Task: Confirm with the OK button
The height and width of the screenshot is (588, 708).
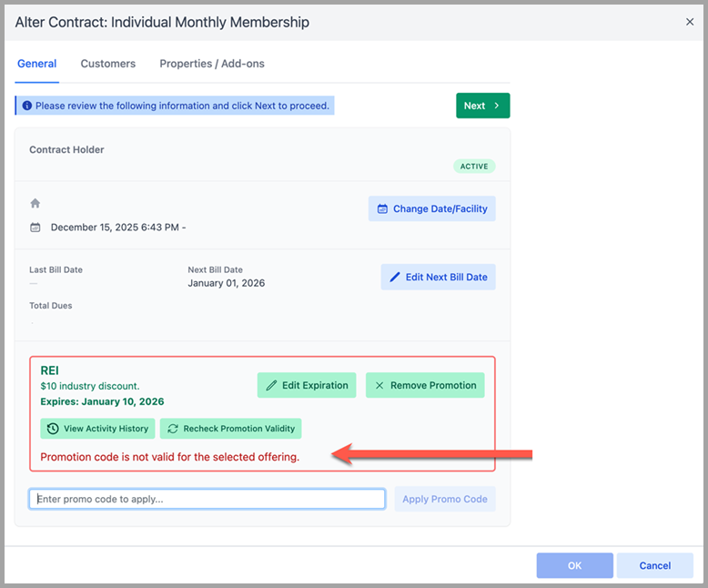Action: 574,565
